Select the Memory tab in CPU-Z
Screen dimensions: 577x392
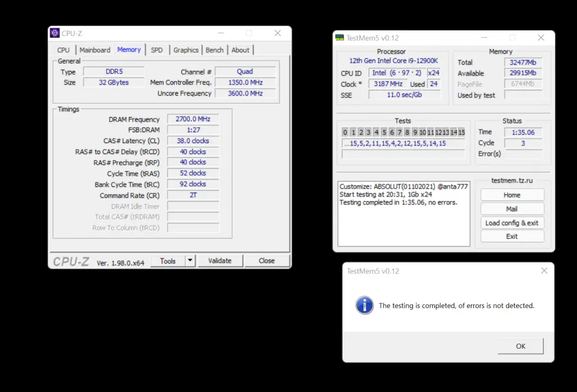pos(129,50)
